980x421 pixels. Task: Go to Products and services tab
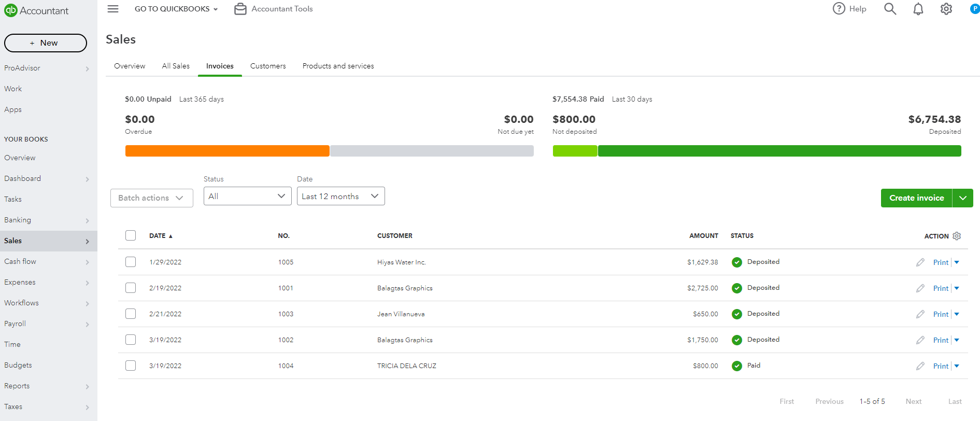(x=338, y=66)
